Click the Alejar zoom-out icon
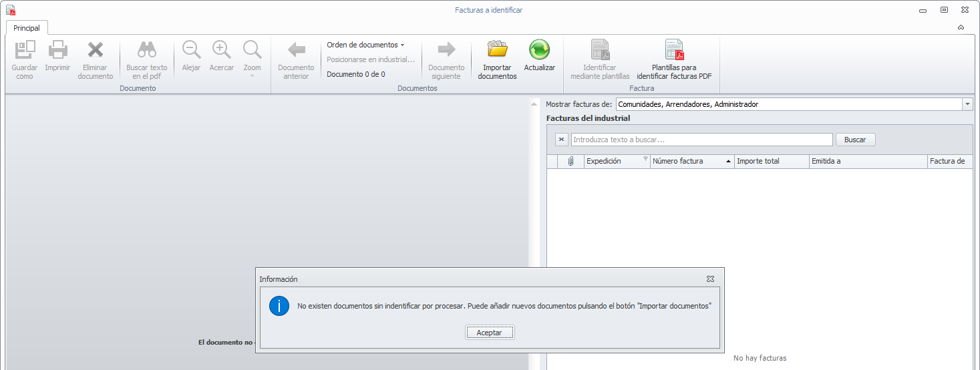The image size is (980, 370). point(191,50)
